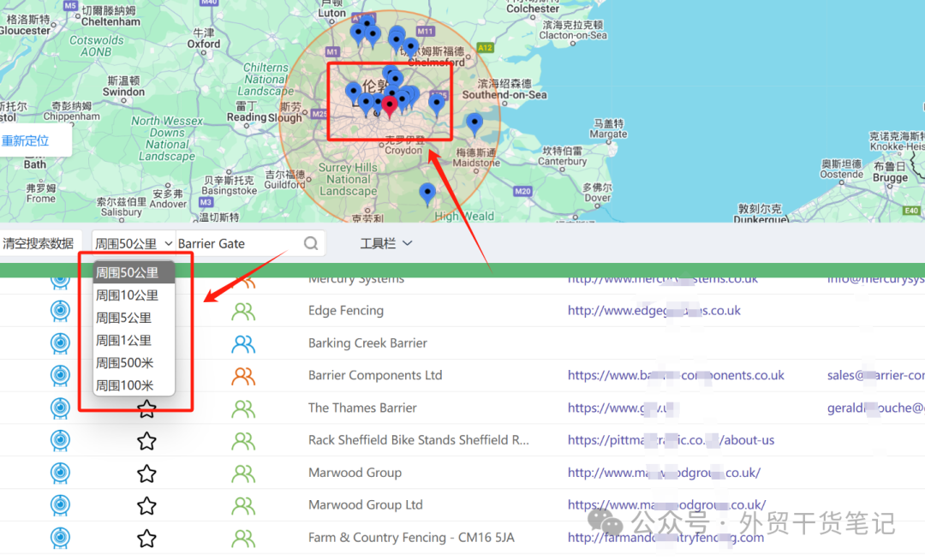This screenshot has height=560, width=925.
Task: Click blue contacts icon for Barking Creek Barrier
Action: coord(243,344)
